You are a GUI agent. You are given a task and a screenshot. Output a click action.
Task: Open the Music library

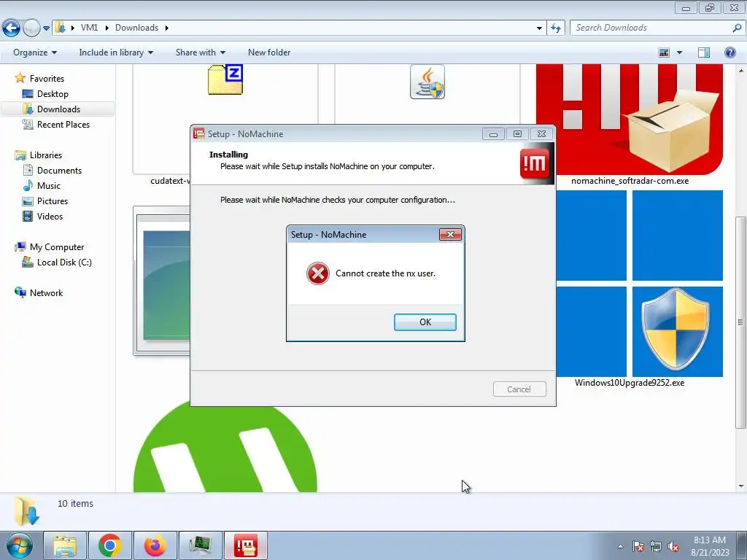coord(49,186)
